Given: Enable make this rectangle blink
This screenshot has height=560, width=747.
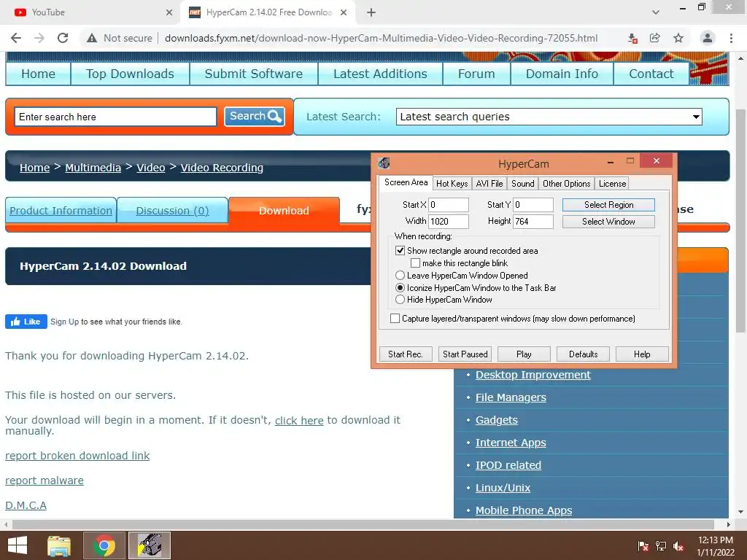Looking at the screenshot, I should point(415,262).
